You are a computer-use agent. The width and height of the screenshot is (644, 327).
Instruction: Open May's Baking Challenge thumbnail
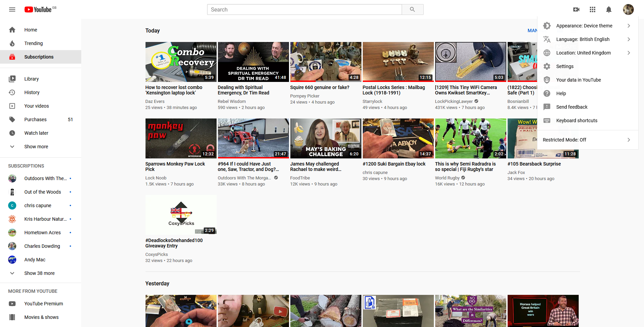pyautogui.click(x=326, y=138)
